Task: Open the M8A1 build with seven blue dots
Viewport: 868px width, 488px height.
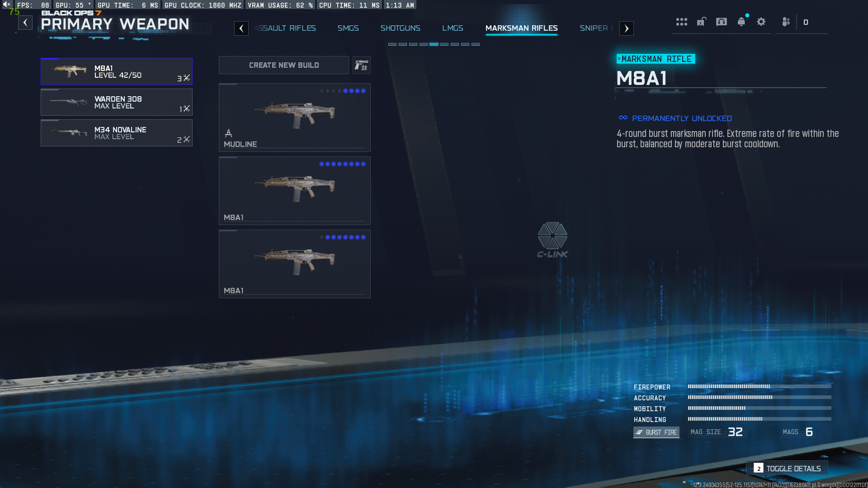Action: (295, 264)
